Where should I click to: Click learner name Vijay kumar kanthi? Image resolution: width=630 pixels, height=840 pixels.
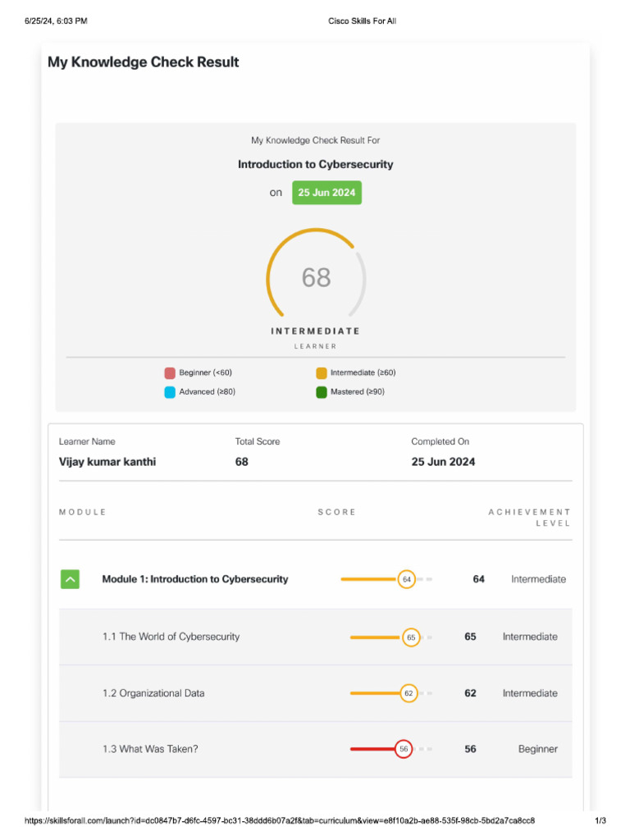coord(107,462)
